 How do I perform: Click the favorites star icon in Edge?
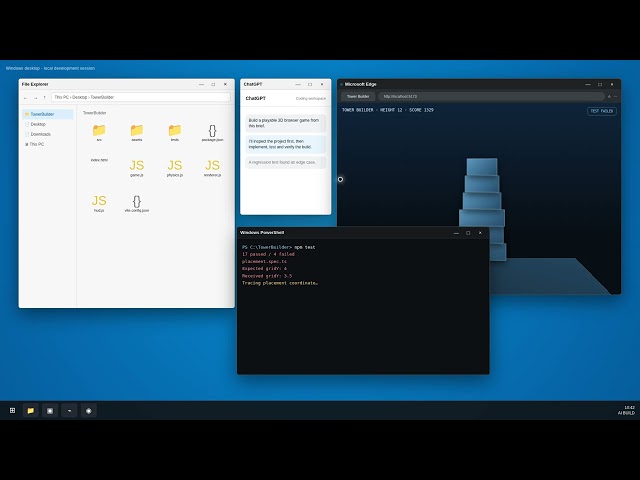(609, 97)
